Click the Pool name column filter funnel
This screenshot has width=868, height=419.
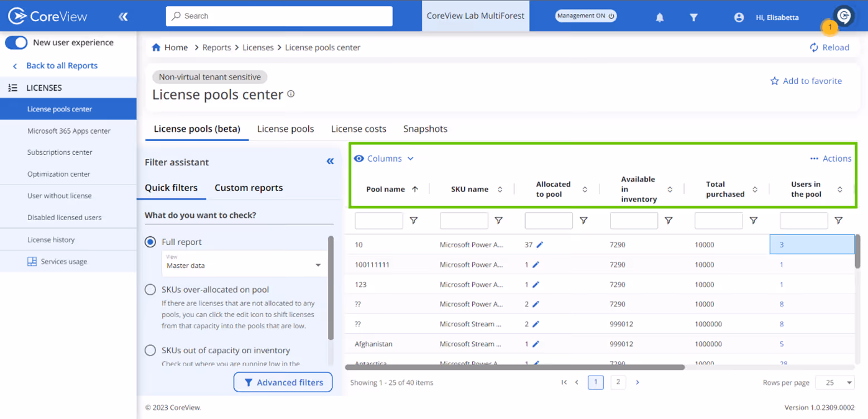pos(414,221)
